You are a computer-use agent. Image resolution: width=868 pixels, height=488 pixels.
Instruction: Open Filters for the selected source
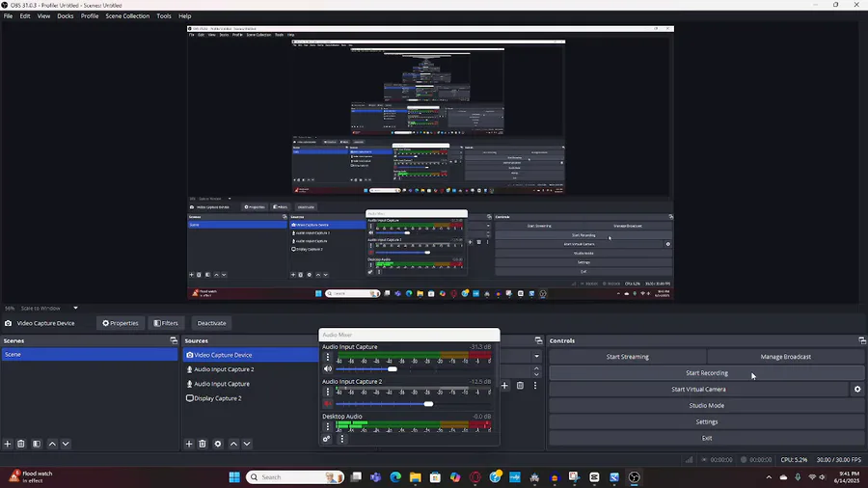pos(166,323)
